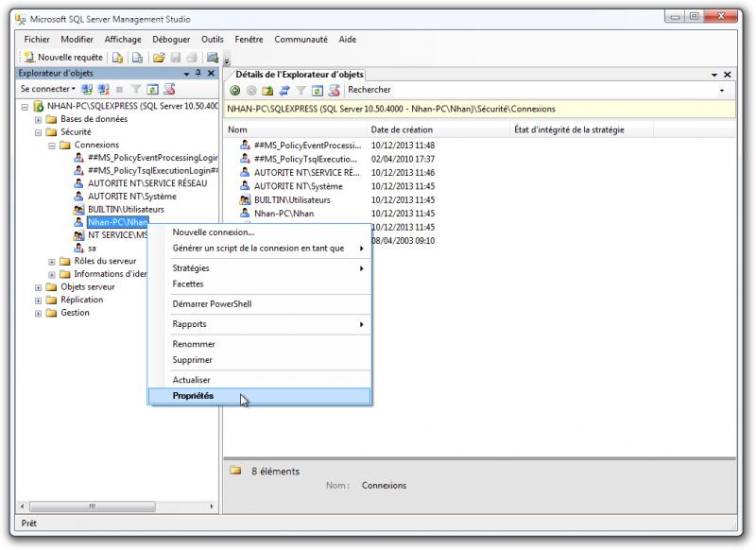Choose Nouvelle connexion... in context menu
Image resolution: width=756 pixels, height=550 pixels.
pos(259,232)
